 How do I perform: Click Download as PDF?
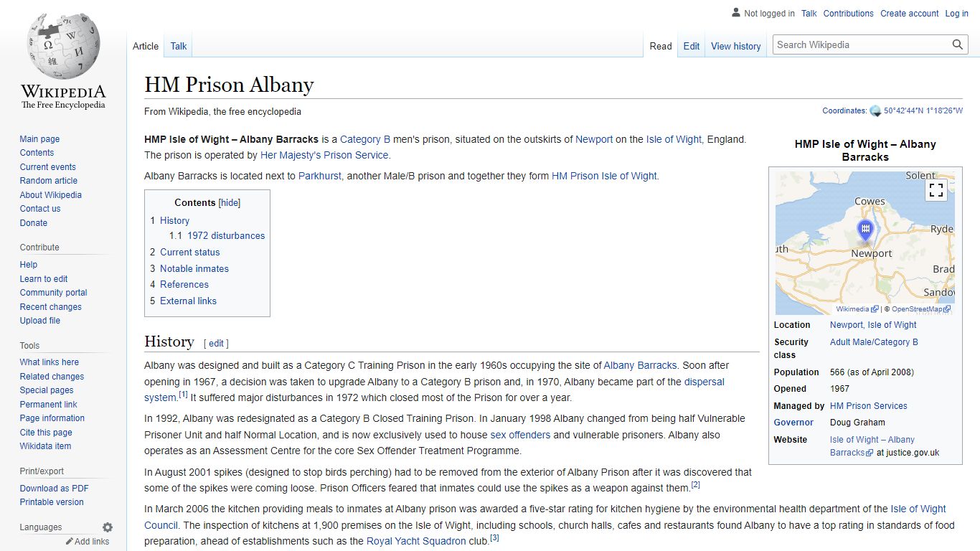[x=54, y=489]
